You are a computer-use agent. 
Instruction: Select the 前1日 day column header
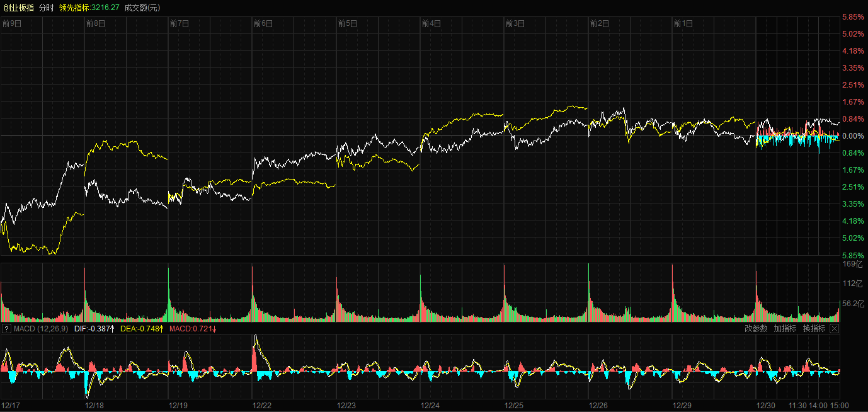683,24
